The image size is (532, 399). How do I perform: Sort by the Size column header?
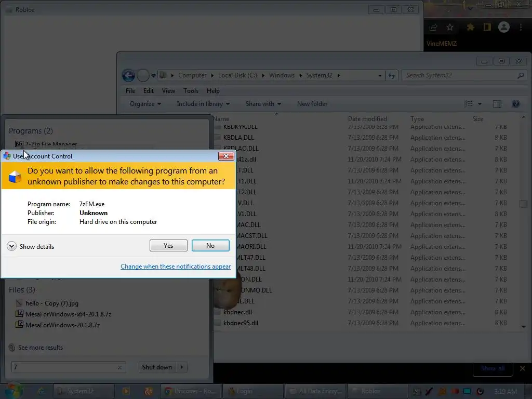coord(478,119)
